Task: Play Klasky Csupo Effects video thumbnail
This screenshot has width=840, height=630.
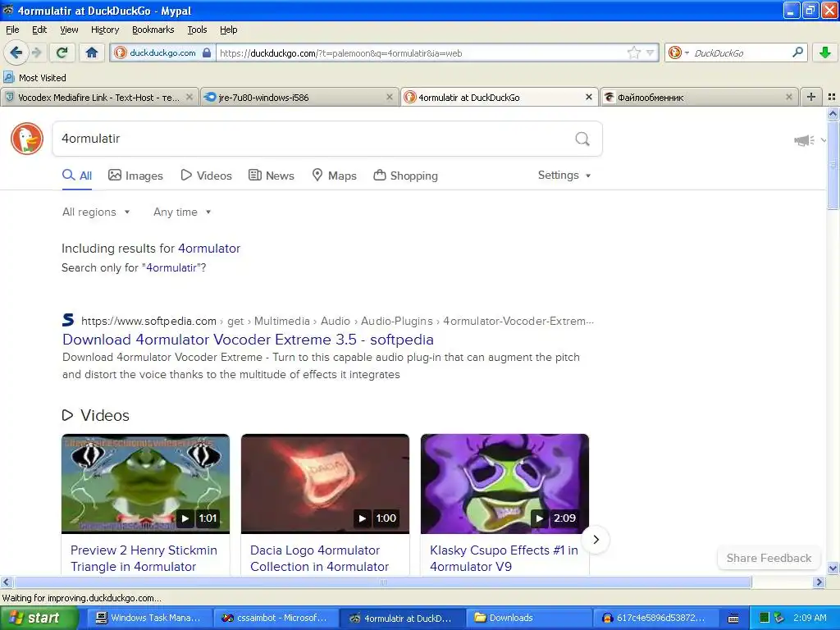Action: tap(504, 484)
